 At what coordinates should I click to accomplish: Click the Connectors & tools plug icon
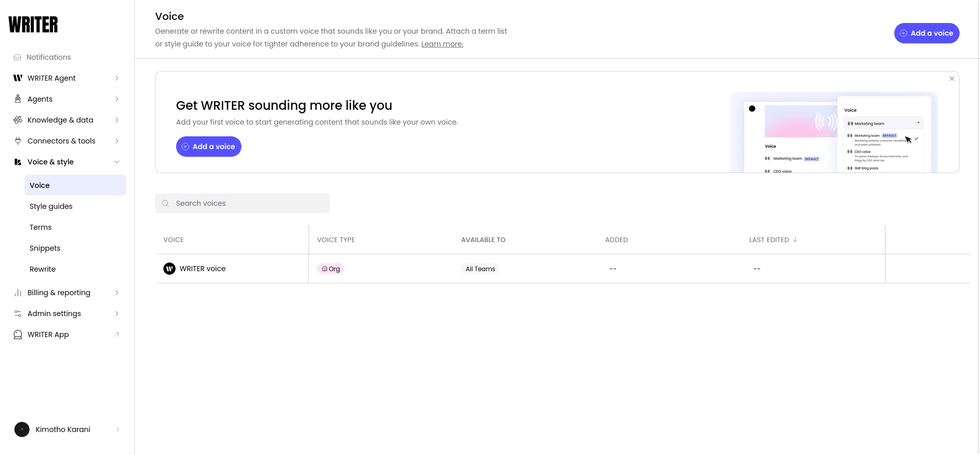point(18,141)
